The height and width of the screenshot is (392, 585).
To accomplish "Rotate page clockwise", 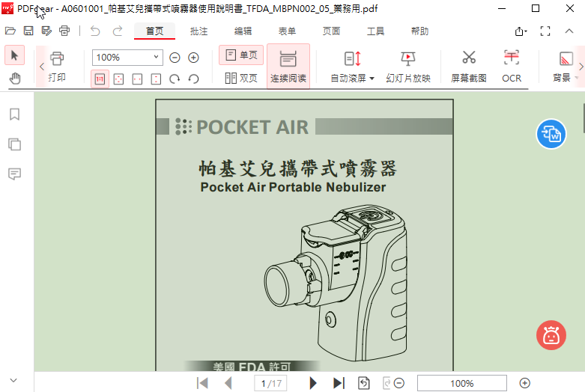I will [175, 79].
